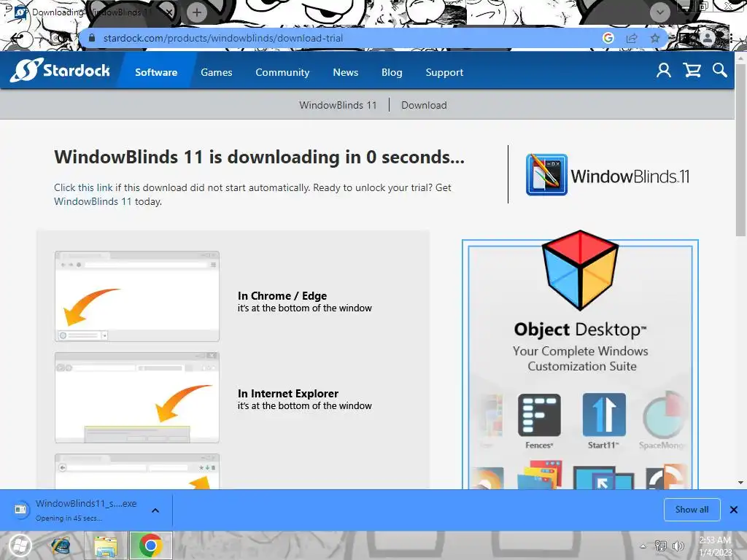Open the tab search dropdown arrow

[x=659, y=12]
